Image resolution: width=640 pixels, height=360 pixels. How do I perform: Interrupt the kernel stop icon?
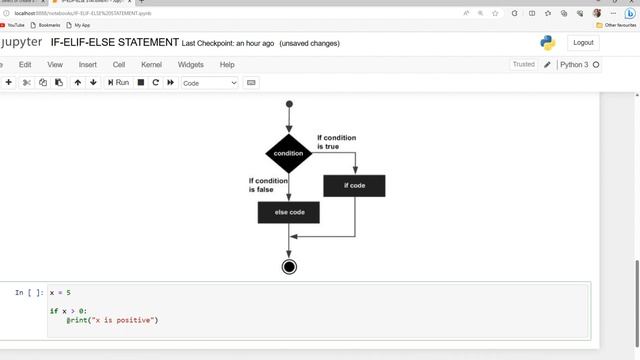point(141,82)
